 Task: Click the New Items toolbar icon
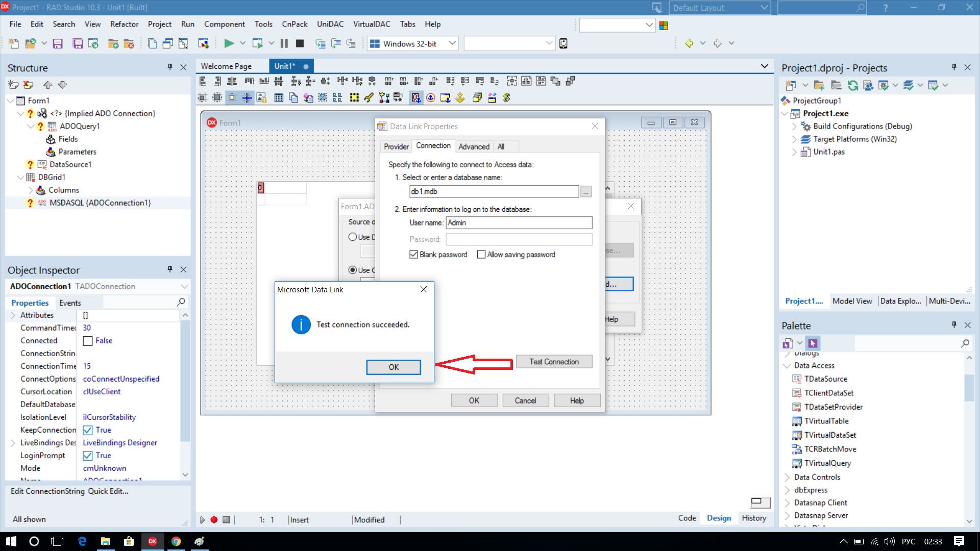(x=14, y=43)
